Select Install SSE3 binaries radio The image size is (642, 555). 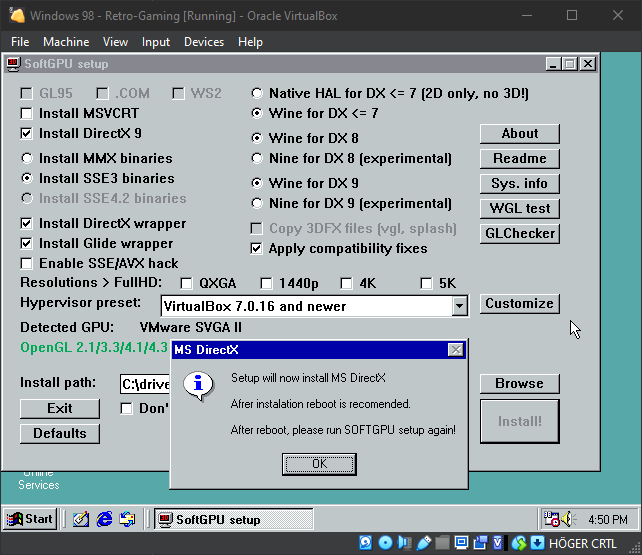click(27, 178)
